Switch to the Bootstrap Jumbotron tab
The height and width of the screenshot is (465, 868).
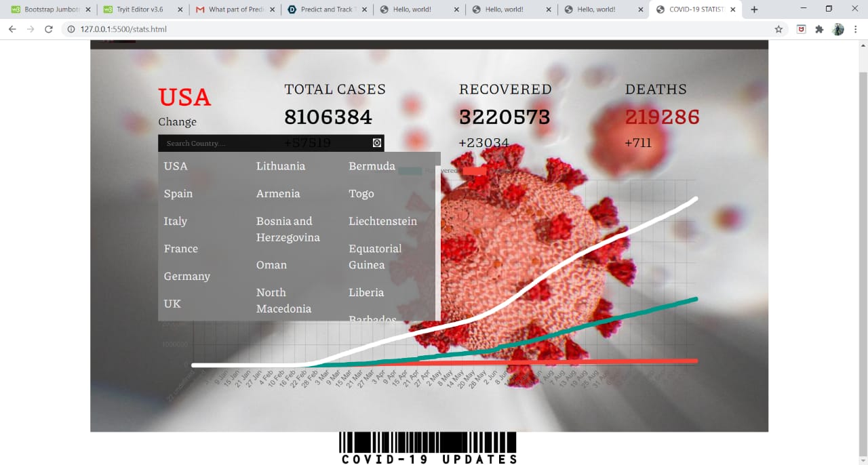[x=51, y=9]
